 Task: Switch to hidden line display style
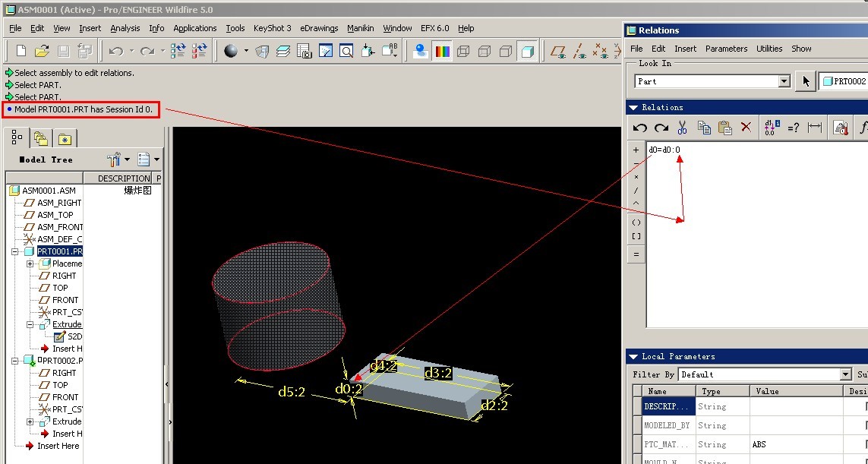click(485, 52)
